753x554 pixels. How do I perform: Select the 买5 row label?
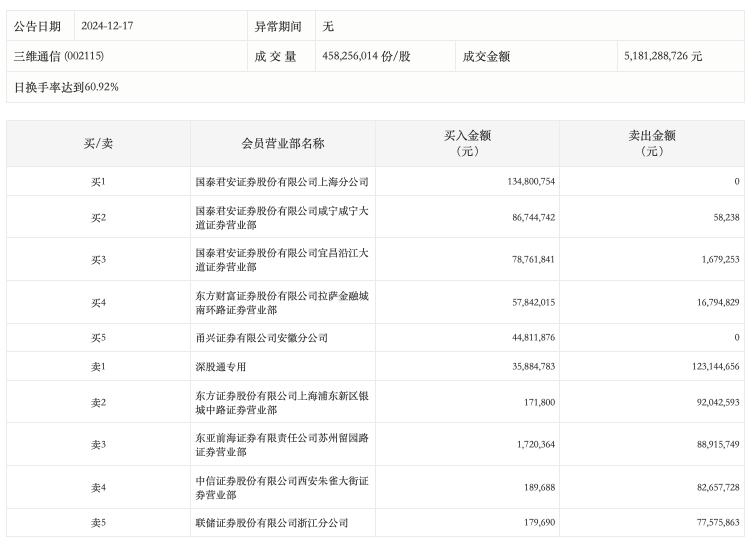click(x=98, y=338)
